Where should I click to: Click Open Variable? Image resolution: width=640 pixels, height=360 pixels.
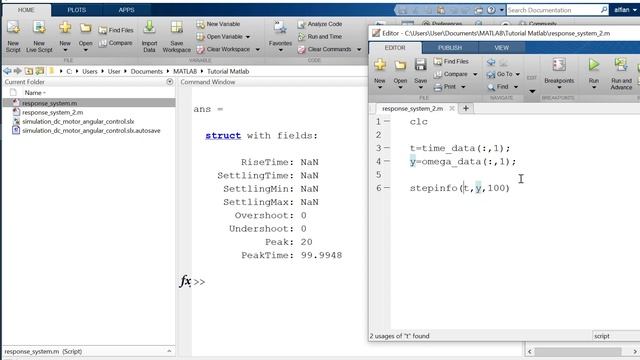[x=220, y=37]
